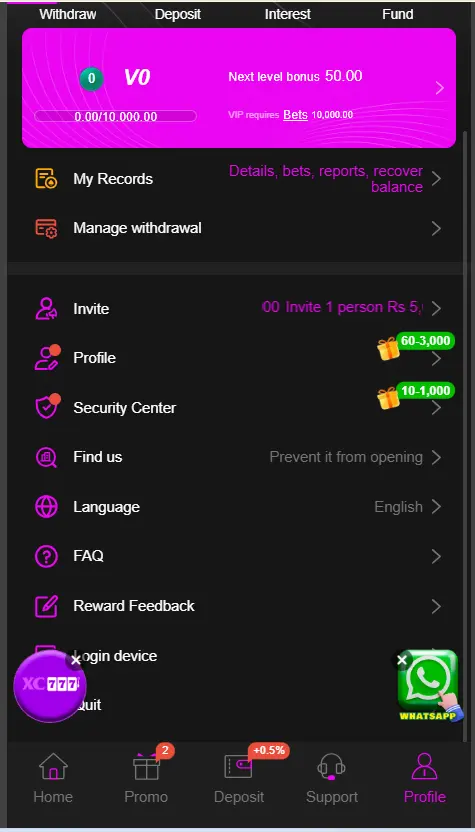Open the Security Center shield icon
This screenshot has height=832, width=475.
(x=46, y=407)
